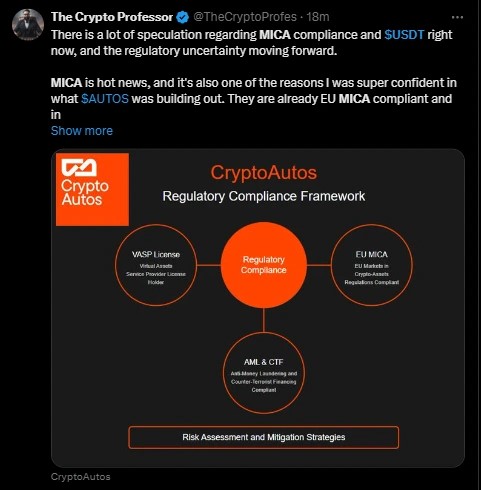This screenshot has height=490, width=481.
Task: Click the CryptoAutos caption under image
Action: point(80,477)
